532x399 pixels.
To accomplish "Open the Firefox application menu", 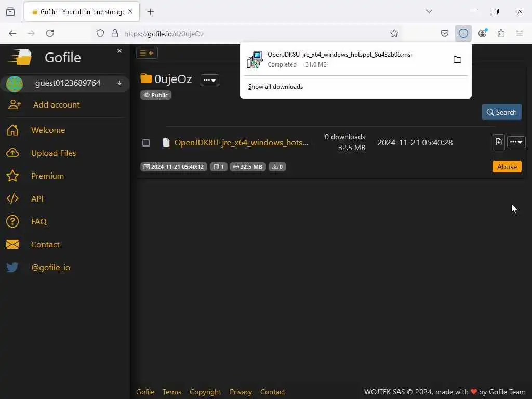I will pos(519,33).
